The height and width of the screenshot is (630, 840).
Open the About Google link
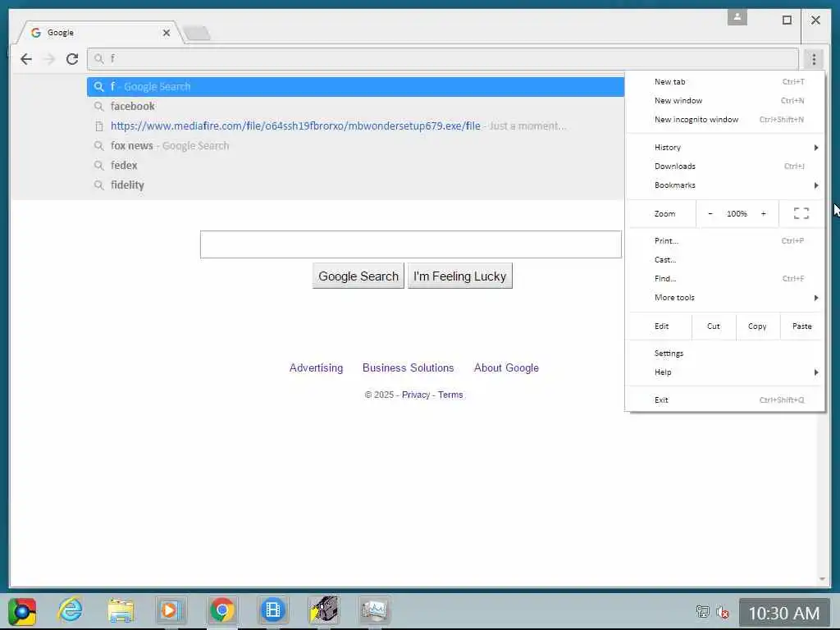pos(506,368)
